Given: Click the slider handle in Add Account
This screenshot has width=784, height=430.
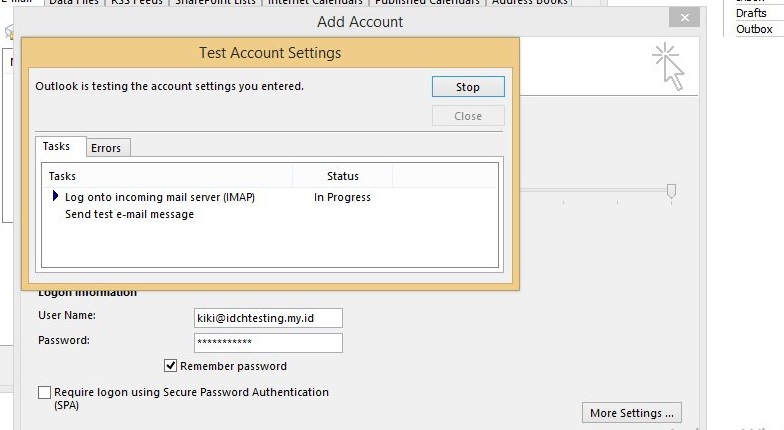Looking at the screenshot, I should pyautogui.click(x=671, y=190).
